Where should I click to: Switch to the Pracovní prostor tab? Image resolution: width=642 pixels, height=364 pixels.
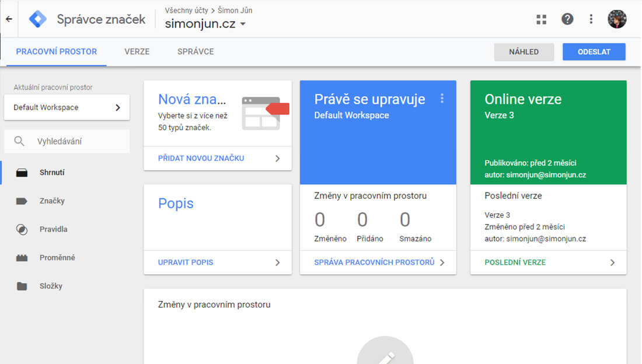[x=57, y=51]
